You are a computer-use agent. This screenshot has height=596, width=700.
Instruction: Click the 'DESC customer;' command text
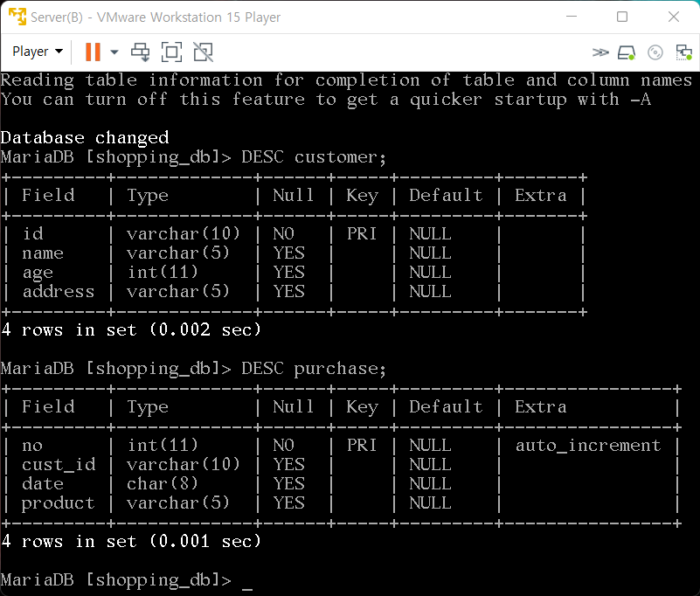314,157
